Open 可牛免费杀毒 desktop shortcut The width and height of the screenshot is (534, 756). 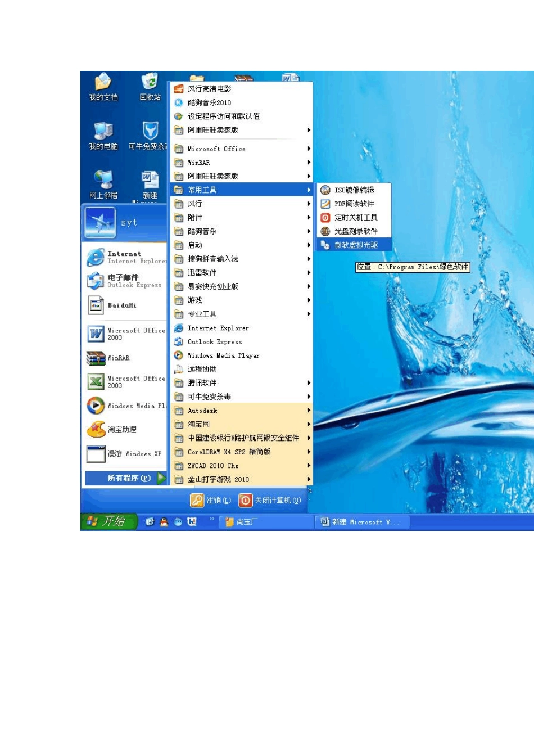(x=148, y=136)
